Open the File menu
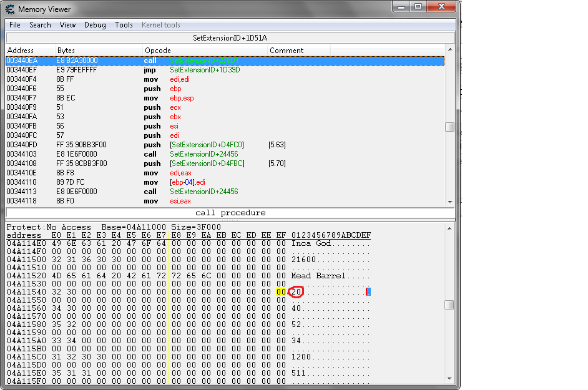Image resolution: width=588 pixels, height=390 pixels. [x=15, y=25]
